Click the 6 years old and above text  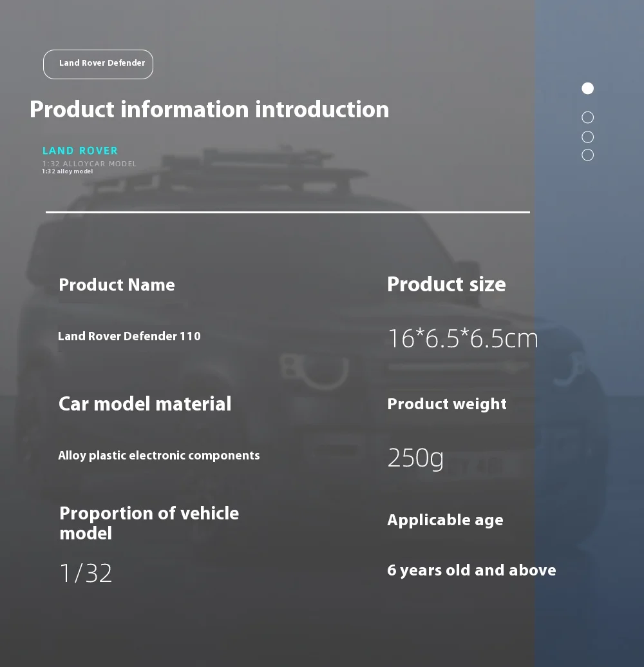471,570
